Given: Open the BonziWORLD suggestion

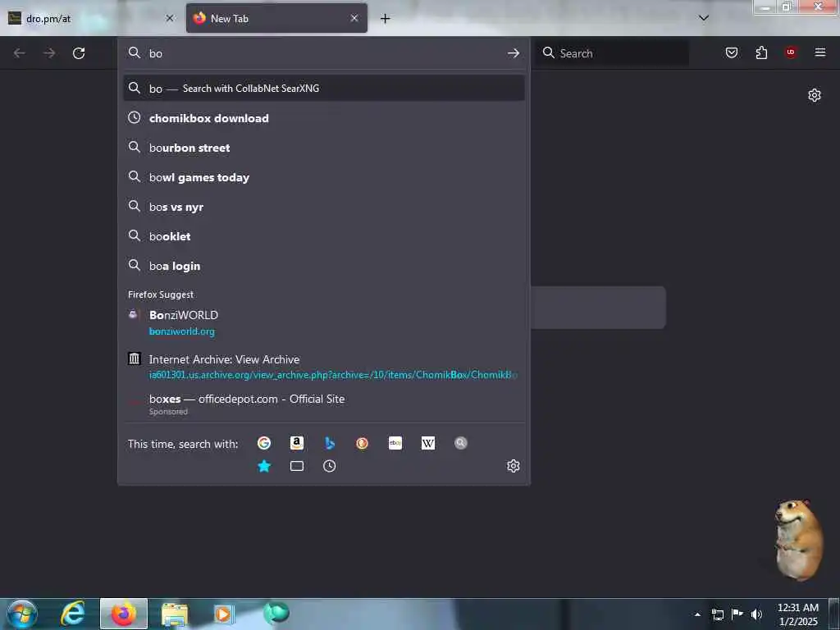Looking at the screenshot, I should 323,322.
